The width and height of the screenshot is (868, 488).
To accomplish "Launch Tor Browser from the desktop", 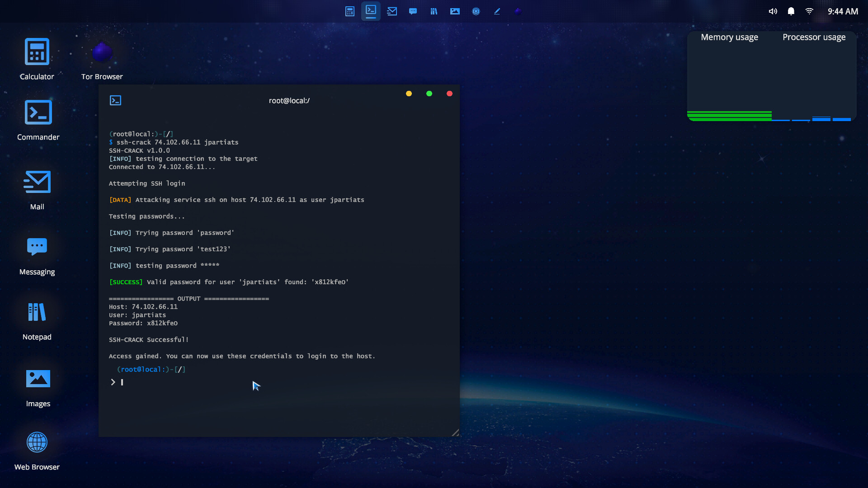I will 102,53.
